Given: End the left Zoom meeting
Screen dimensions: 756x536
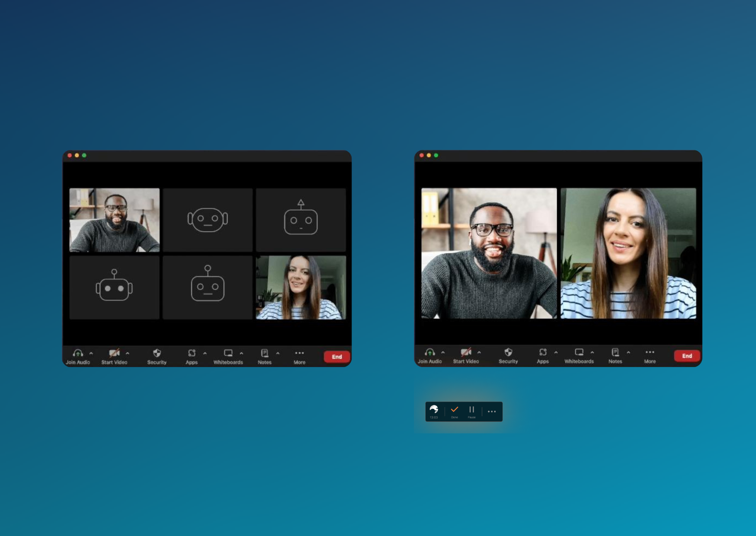Looking at the screenshot, I should click(x=336, y=356).
